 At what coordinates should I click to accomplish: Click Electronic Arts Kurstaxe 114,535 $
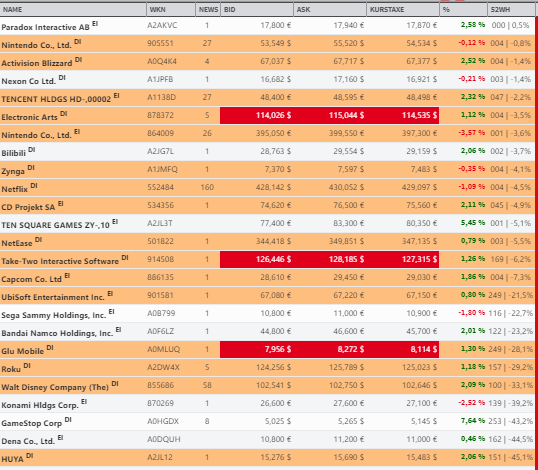point(420,115)
